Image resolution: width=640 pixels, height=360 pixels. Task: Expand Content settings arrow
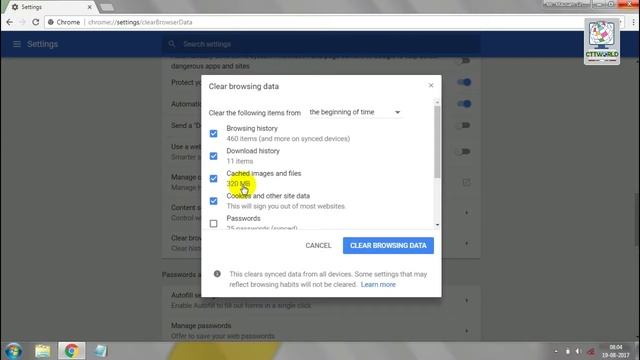coord(467,213)
